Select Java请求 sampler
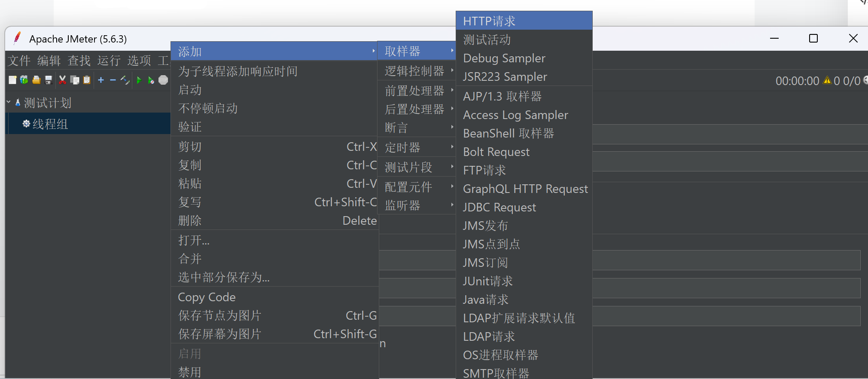 pyautogui.click(x=524, y=300)
